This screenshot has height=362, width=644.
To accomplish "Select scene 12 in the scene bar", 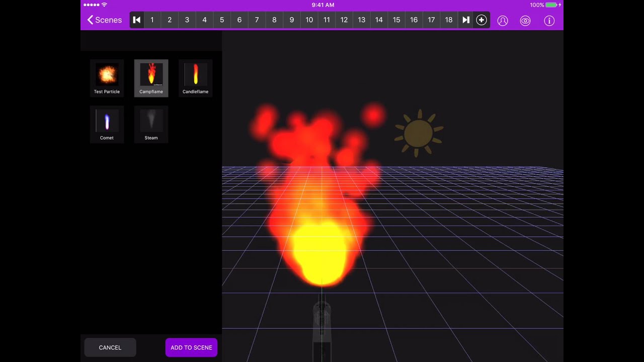I will (x=344, y=20).
